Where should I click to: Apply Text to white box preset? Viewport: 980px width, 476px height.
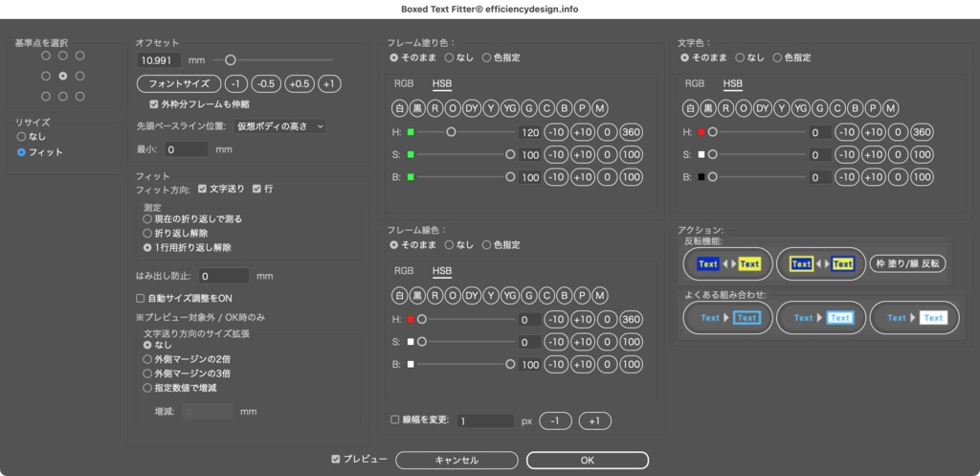point(914,318)
